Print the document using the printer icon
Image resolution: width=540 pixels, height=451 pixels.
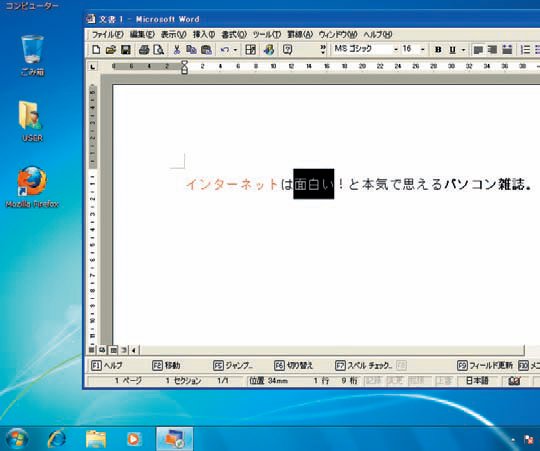(144, 50)
